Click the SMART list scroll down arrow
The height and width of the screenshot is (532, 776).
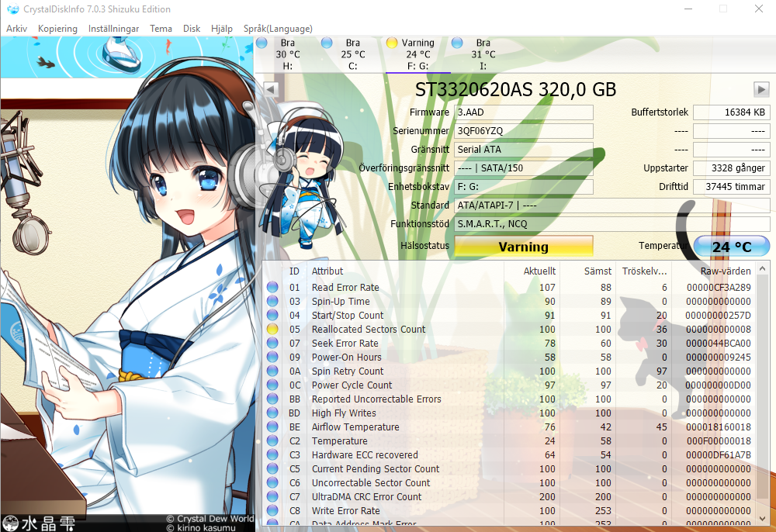[763, 518]
